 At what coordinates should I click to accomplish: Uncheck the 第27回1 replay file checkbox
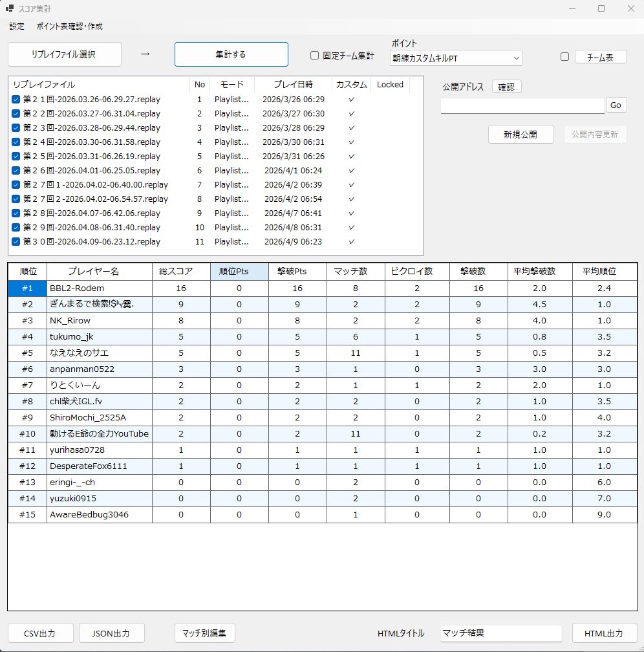click(16, 184)
